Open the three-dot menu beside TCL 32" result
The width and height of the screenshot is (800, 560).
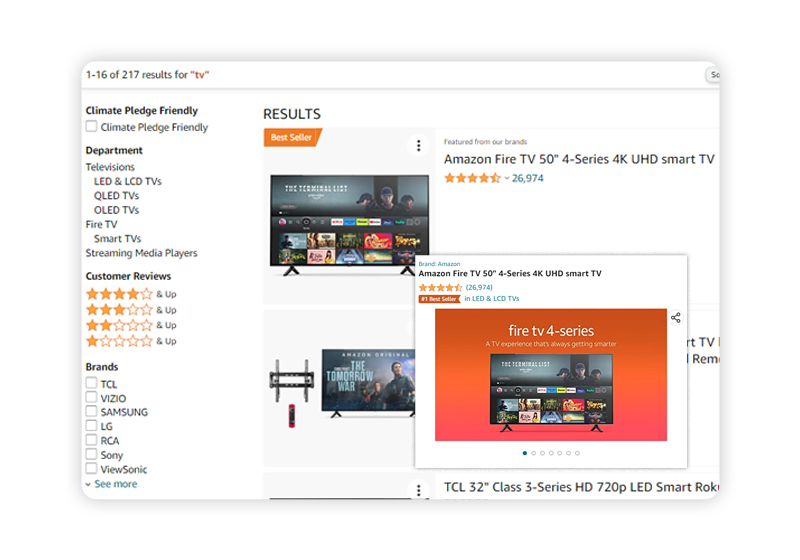[418, 490]
